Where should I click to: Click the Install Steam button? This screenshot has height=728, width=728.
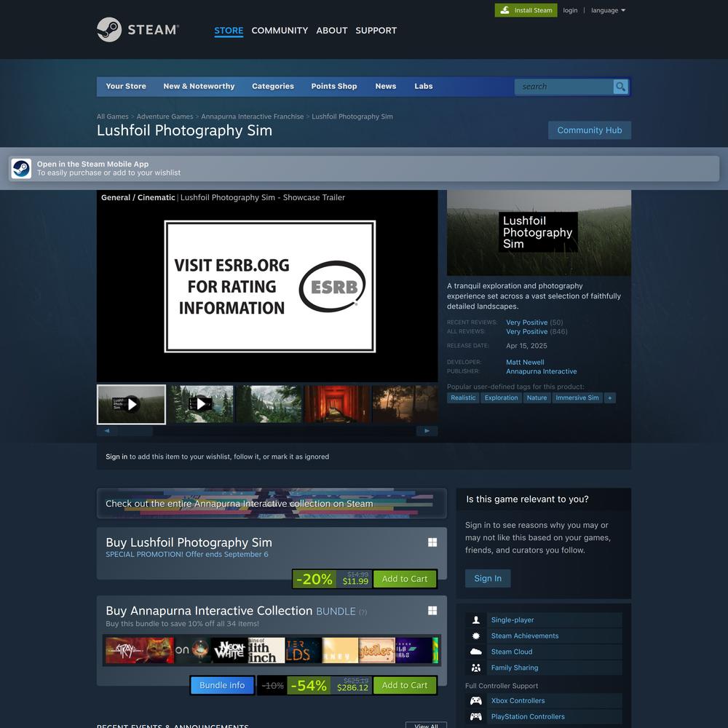[x=526, y=10]
